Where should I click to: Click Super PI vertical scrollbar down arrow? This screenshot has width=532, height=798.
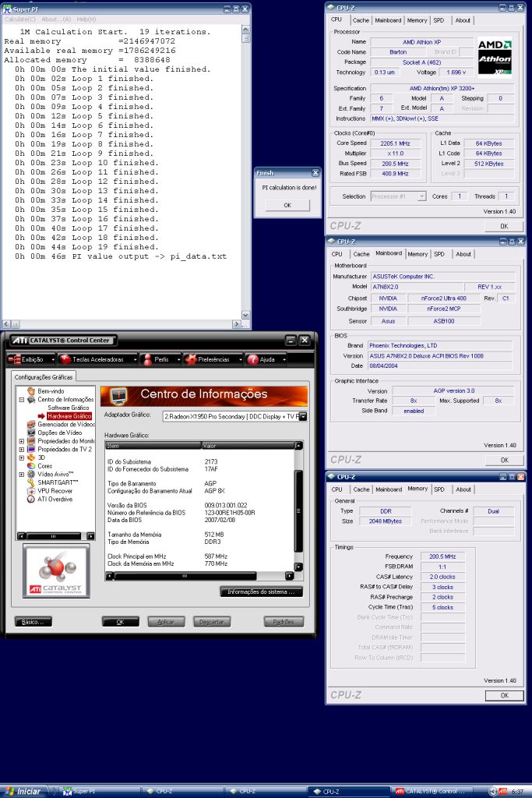[x=245, y=315]
